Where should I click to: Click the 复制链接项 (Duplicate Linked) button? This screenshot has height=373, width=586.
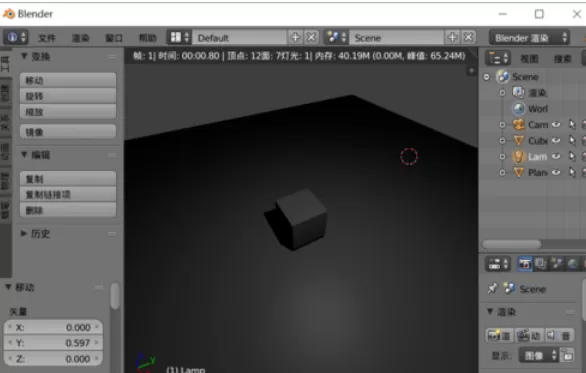pyautogui.click(x=68, y=194)
